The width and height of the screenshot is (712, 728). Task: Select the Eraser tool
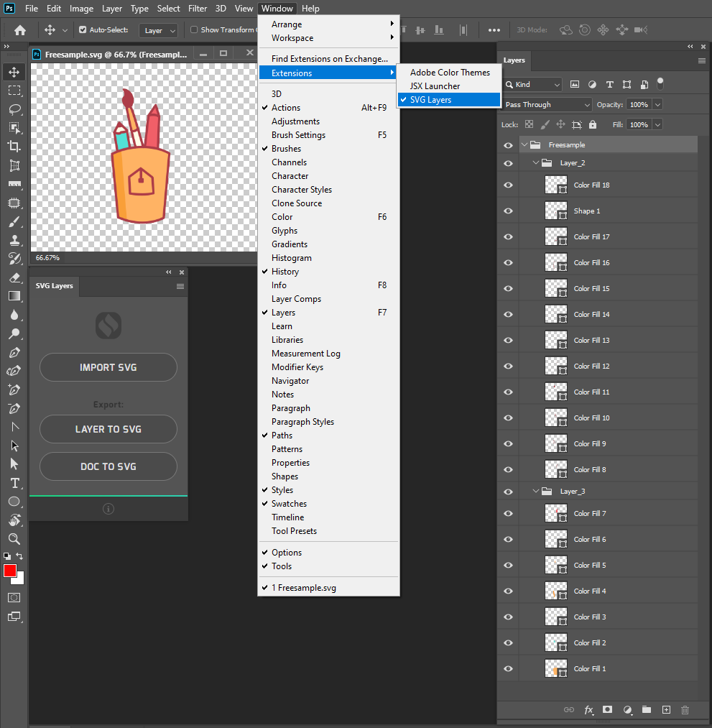coord(14,277)
